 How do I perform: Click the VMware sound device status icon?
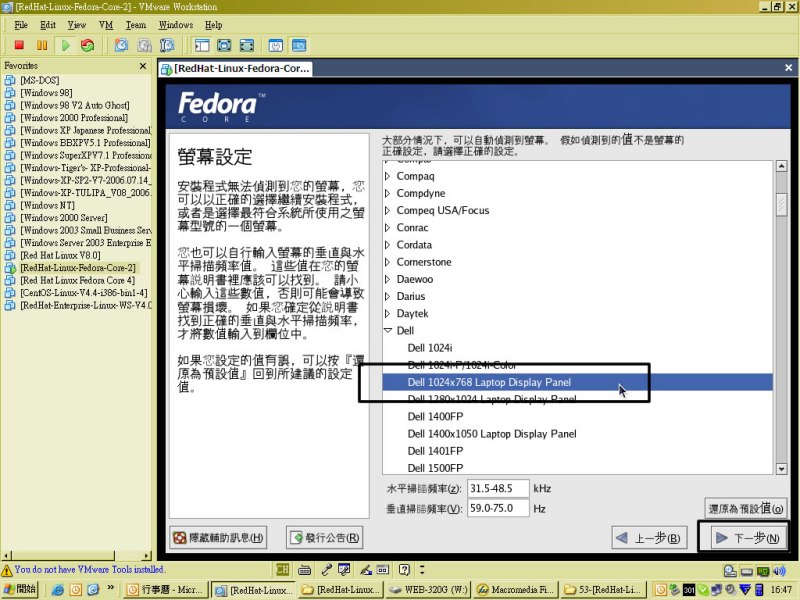point(779,571)
